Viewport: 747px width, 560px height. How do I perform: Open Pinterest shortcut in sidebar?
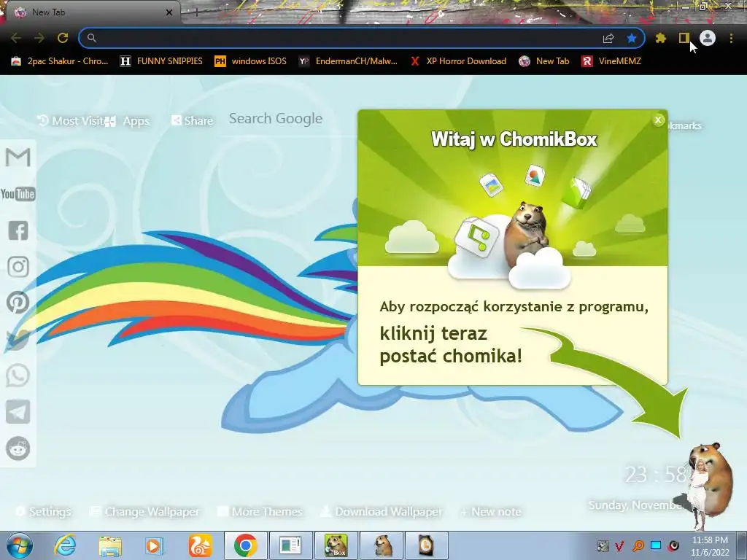pyautogui.click(x=18, y=303)
